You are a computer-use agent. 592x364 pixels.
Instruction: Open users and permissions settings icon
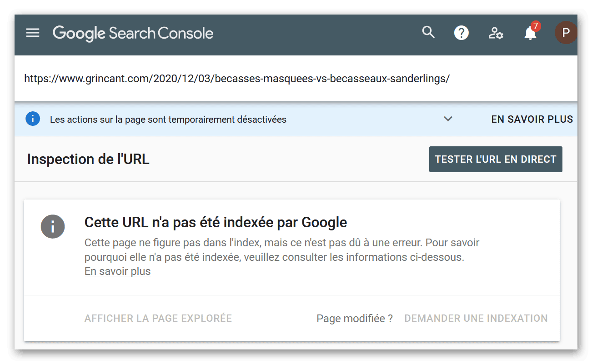[x=496, y=33]
